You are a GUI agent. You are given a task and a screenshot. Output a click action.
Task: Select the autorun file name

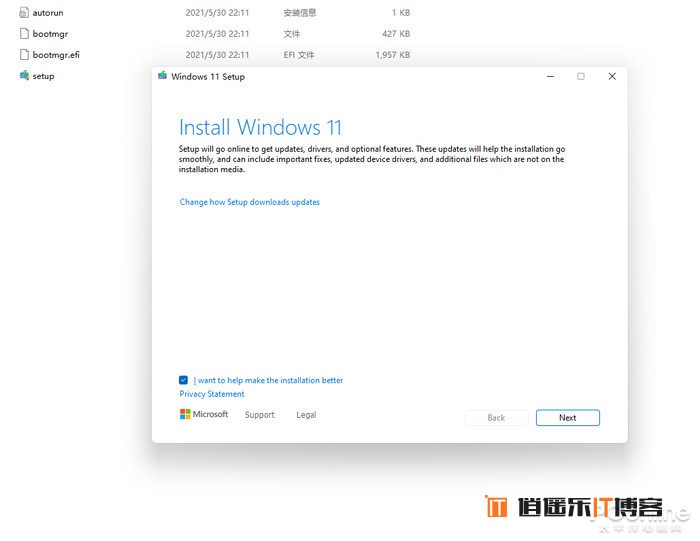coord(48,13)
